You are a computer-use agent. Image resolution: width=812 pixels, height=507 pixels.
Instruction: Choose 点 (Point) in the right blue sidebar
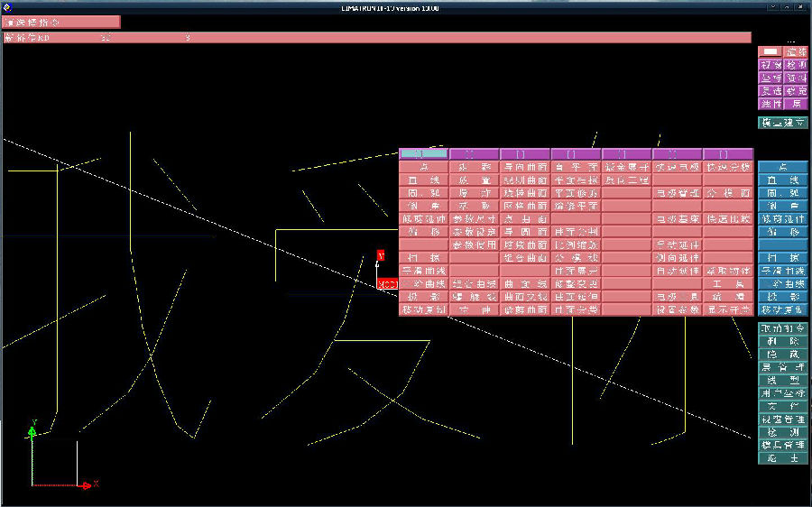point(782,168)
